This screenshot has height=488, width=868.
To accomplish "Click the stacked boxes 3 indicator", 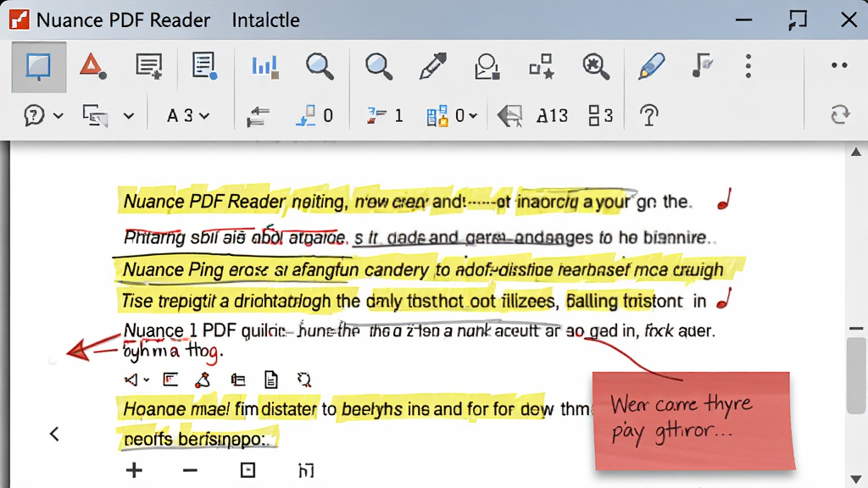I will [x=601, y=115].
